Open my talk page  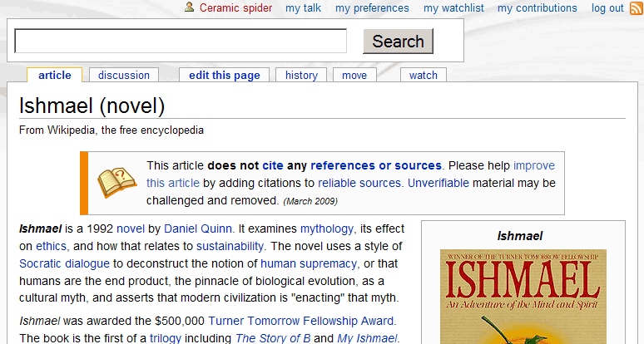(x=303, y=8)
